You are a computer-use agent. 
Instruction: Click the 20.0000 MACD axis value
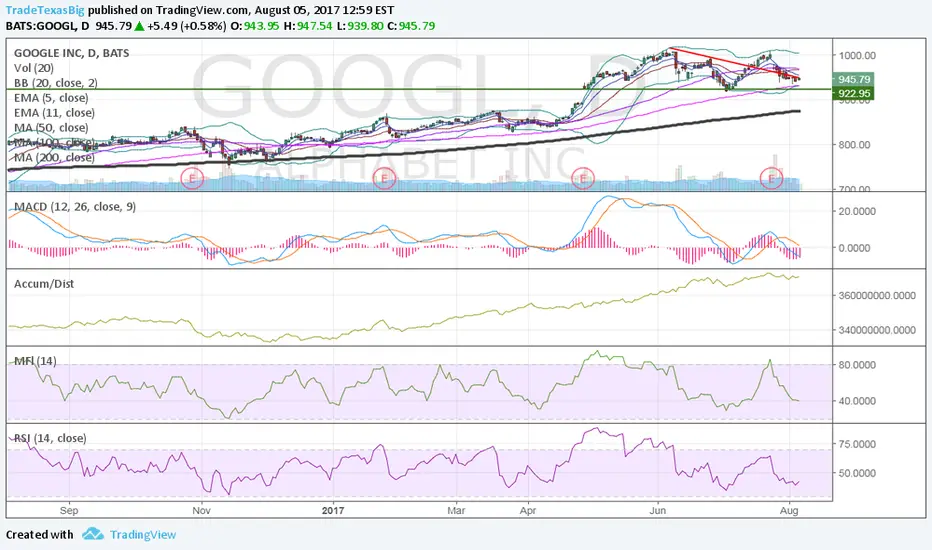pos(857,211)
